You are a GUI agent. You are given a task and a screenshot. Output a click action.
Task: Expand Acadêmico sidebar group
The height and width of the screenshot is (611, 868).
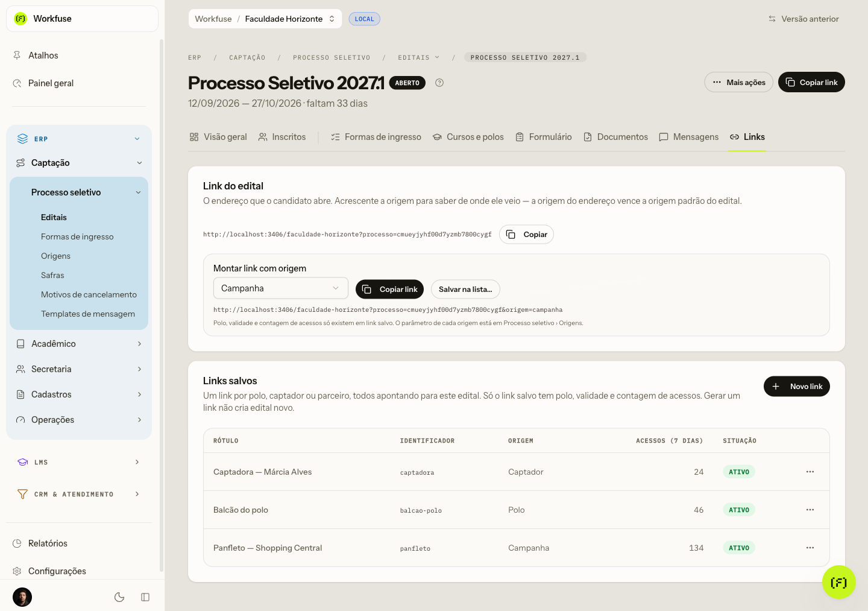79,344
